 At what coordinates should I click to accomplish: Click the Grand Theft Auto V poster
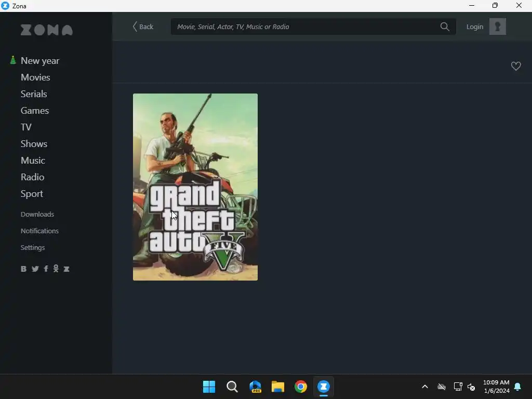pyautogui.click(x=195, y=187)
